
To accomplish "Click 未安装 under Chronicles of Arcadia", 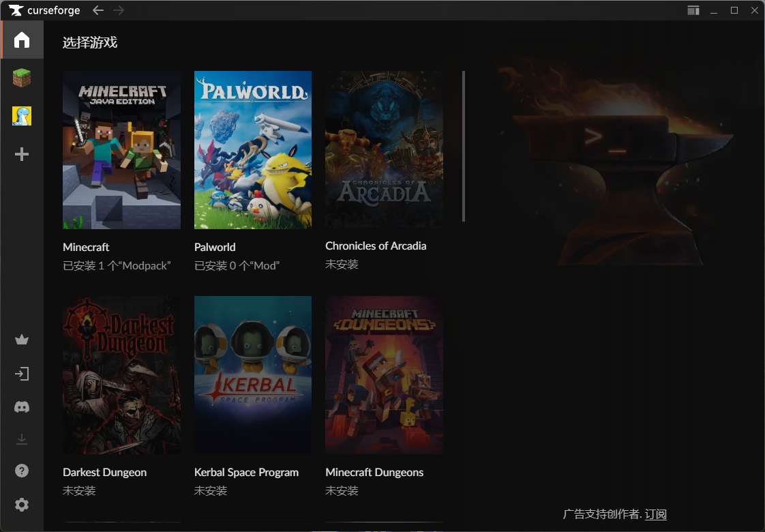I will click(342, 265).
